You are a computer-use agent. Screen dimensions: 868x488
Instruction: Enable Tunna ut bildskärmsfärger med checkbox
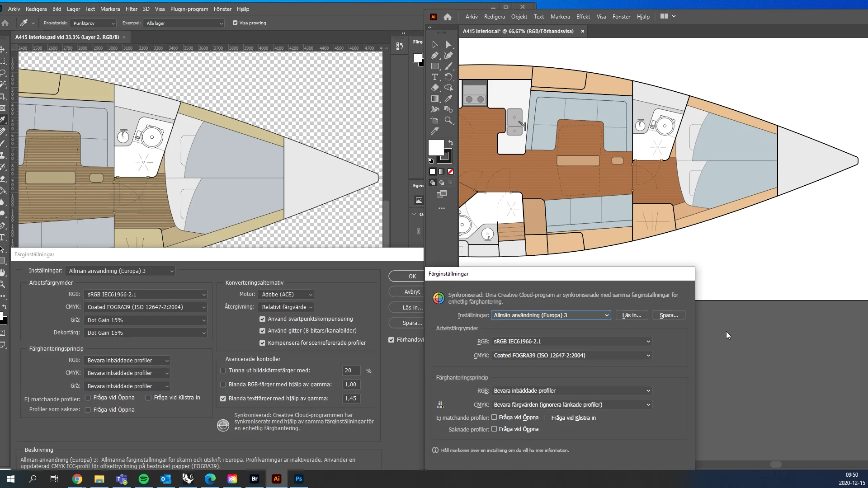[223, 371]
